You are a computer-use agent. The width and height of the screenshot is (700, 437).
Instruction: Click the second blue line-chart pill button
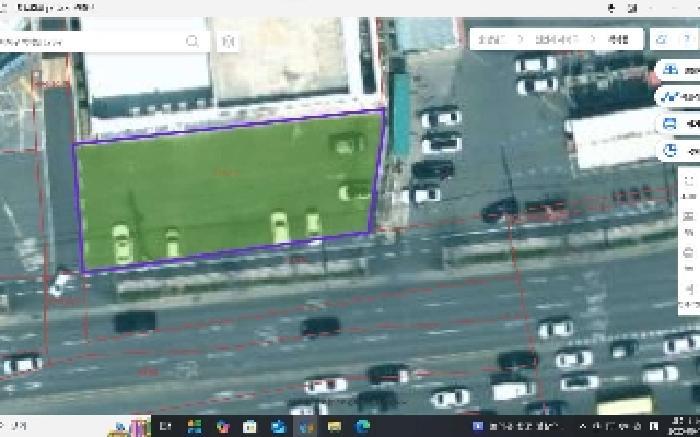point(677,96)
